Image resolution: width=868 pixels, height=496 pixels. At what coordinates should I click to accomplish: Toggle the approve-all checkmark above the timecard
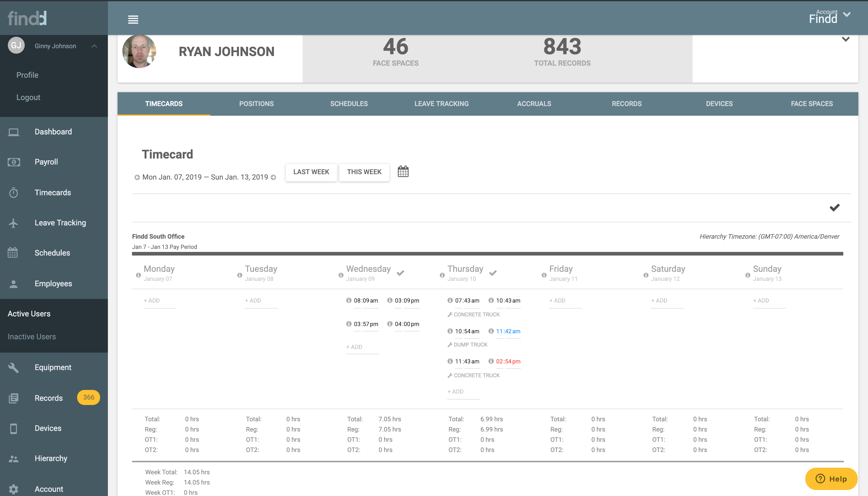[x=834, y=207]
